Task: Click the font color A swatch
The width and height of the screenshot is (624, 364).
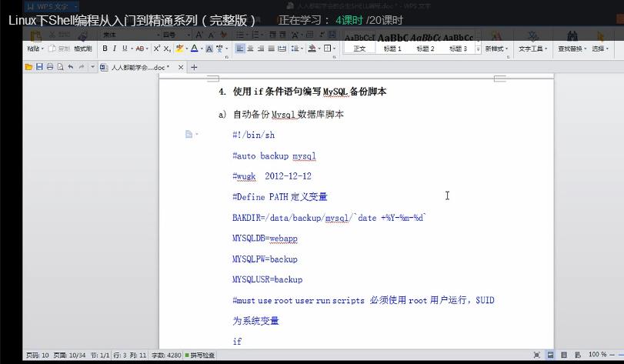Action: [194, 48]
